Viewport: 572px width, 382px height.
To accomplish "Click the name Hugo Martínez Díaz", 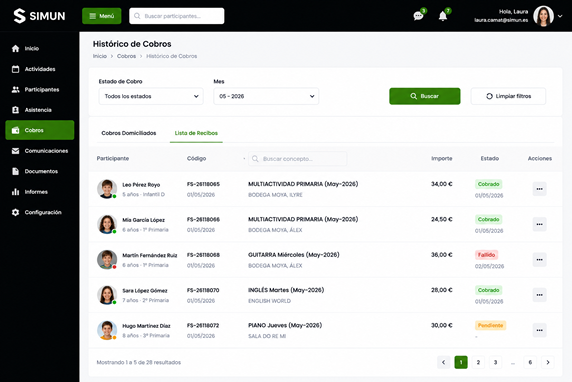I will point(146,326).
